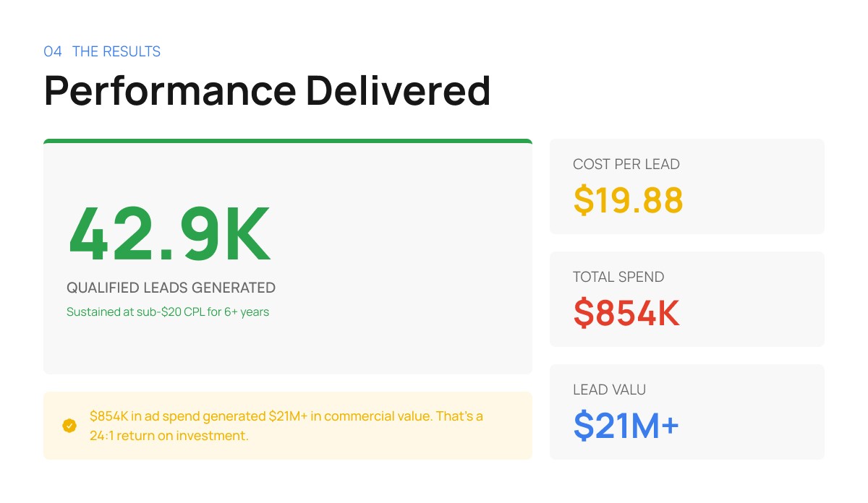Click the $21M+ blue value
The image size is (868, 503).
point(626,425)
